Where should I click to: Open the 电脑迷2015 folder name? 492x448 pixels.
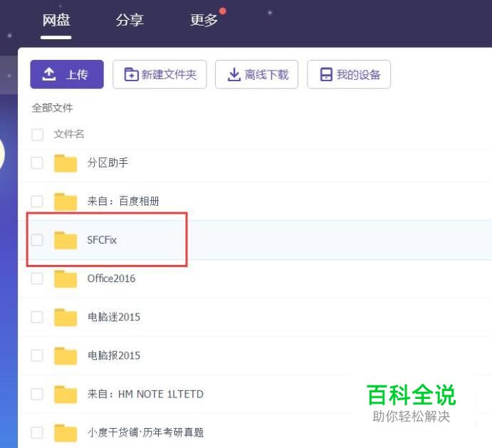point(114,317)
